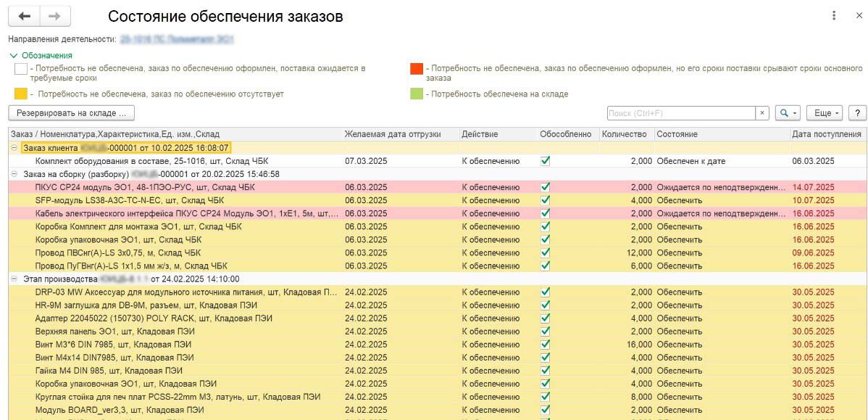Click Резервировать на складе button

click(71, 113)
